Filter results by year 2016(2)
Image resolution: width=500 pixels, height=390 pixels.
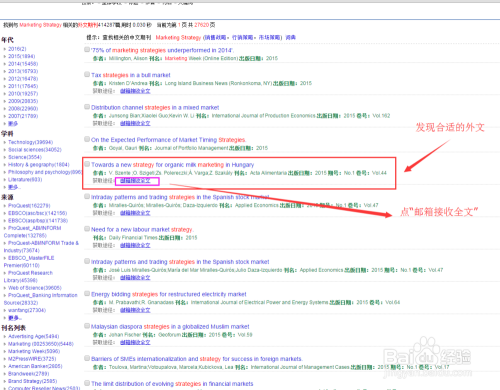(17, 49)
